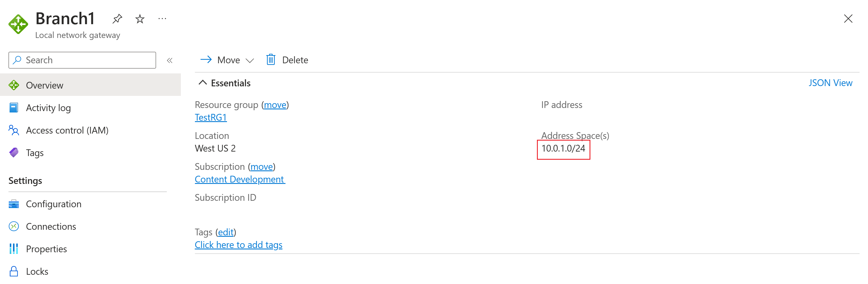Image resolution: width=868 pixels, height=284 pixels.
Task: Select the Overview menu item
Action: point(44,85)
